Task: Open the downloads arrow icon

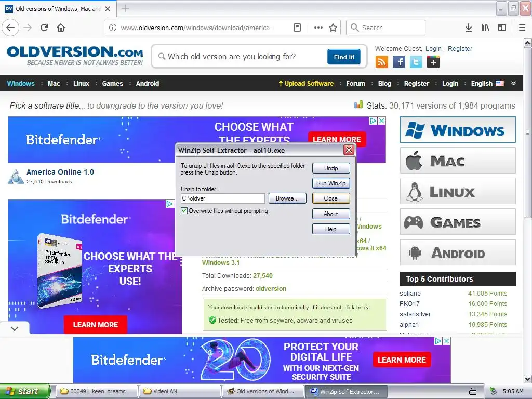Action: click(x=469, y=28)
